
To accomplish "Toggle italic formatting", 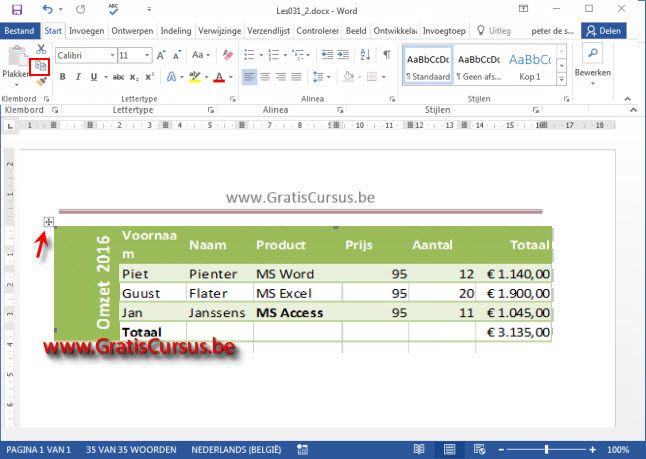I will point(78,77).
